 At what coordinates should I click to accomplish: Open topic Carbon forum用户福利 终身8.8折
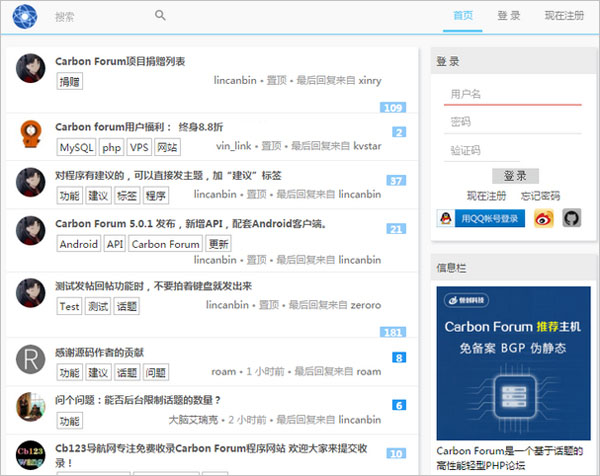(139, 127)
